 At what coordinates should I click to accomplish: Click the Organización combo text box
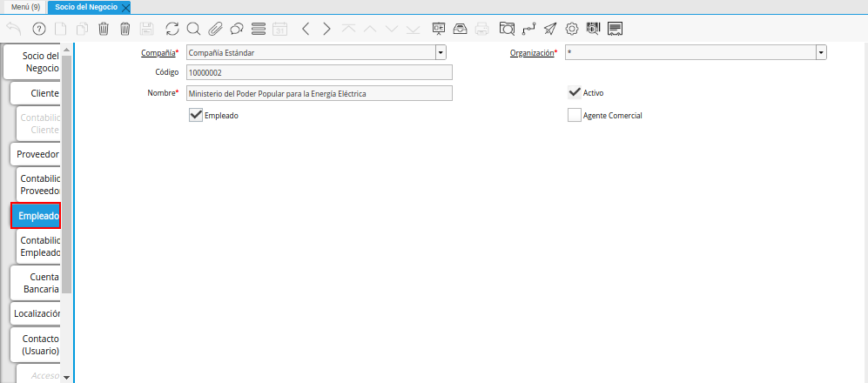(690, 53)
